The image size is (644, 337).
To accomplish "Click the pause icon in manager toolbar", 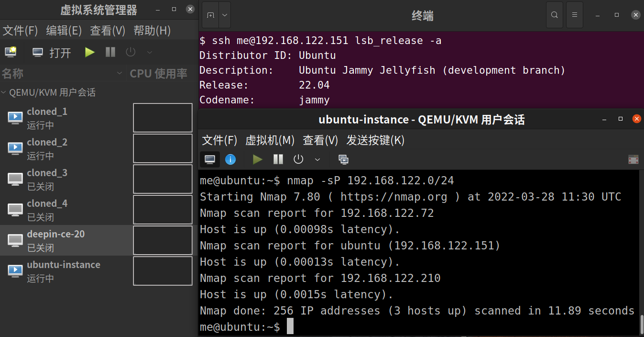I will click(110, 52).
